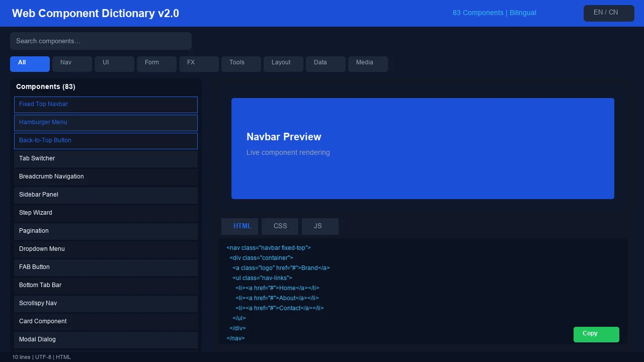Select Scrollspy Nav component

pos(106,304)
